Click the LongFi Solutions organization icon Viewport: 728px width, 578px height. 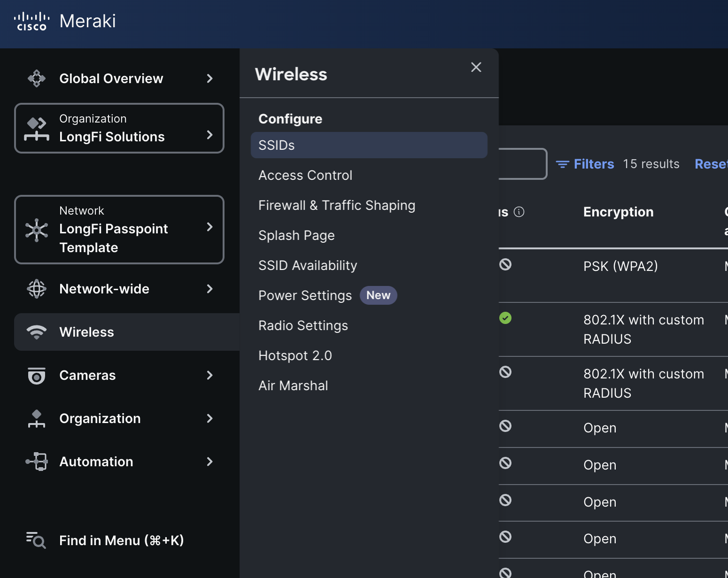click(37, 129)
